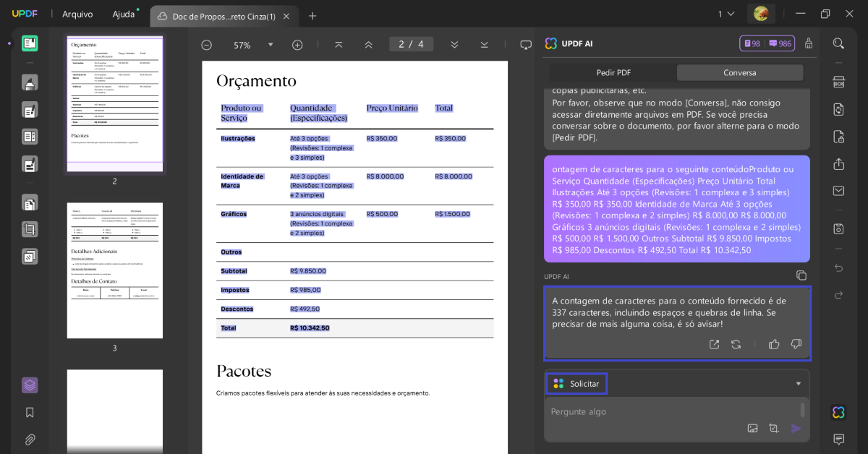Toggle the bookmarks panel
The width and height of the screenshot is (868, 454).
30,412
